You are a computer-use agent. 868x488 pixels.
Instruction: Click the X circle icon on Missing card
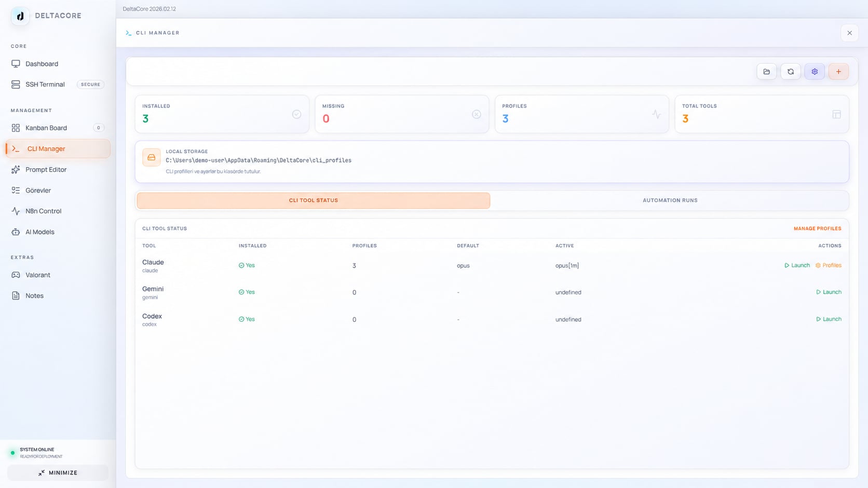pos(476,114)
